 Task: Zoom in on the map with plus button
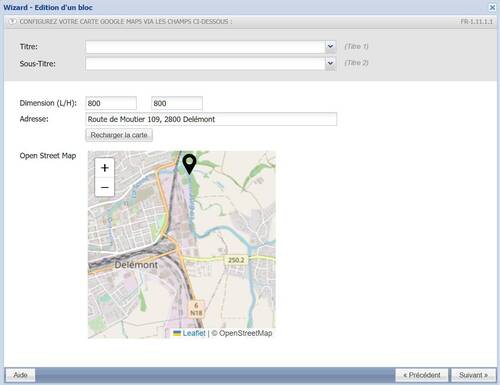coord(105,168)
